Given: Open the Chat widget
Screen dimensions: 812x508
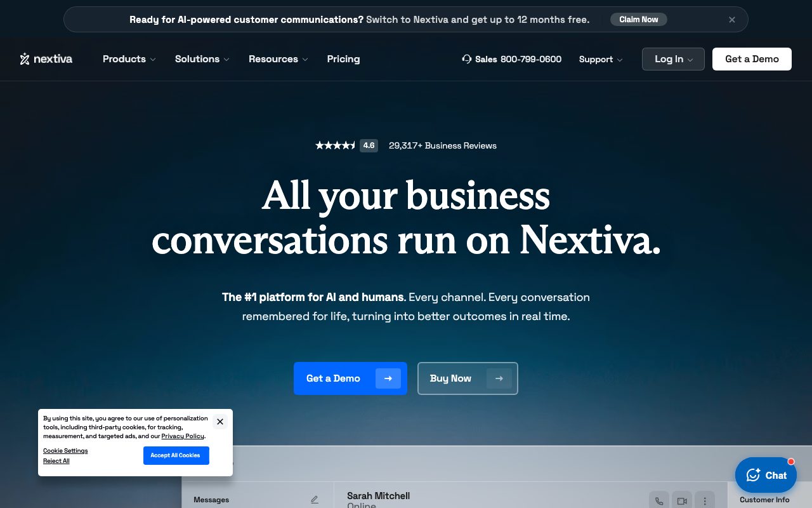Looking at the screenshot, I should tap(766, 475).
